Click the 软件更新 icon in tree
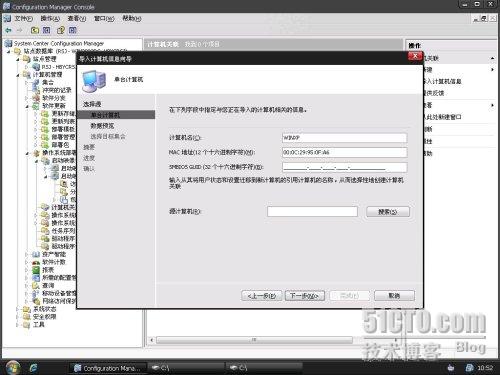Image resolution: width=500 pixels, height=375 pixels. pyautogui.click(x=36, y=106)
